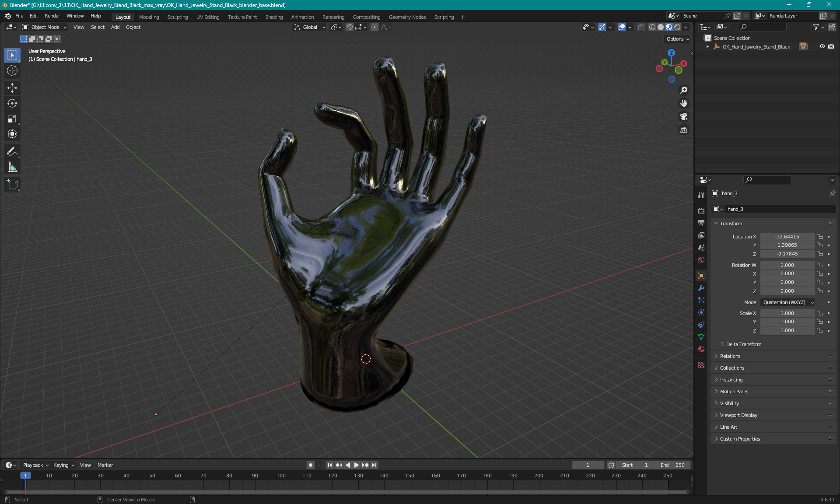Click the Zoom viewport icon
The height and width of the screenshot is (504, 840).
coord(684,90)
